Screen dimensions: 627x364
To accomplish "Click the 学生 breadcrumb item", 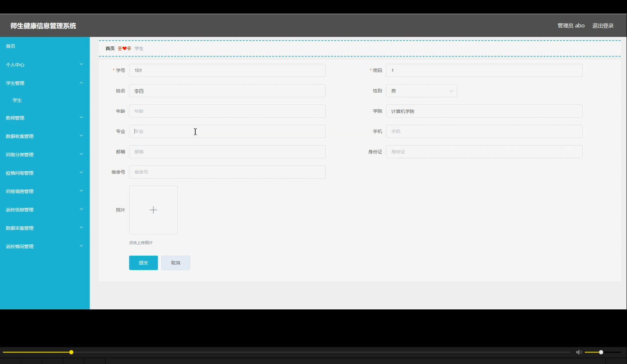I will [x=139, y=48].
